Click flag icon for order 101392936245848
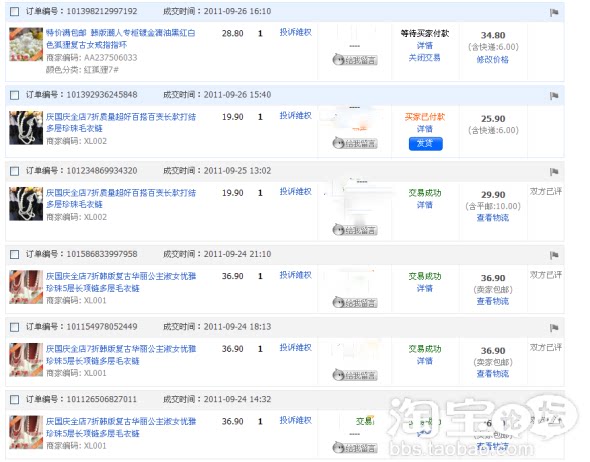This screenshot has width=590, height=462. (554, 96)
